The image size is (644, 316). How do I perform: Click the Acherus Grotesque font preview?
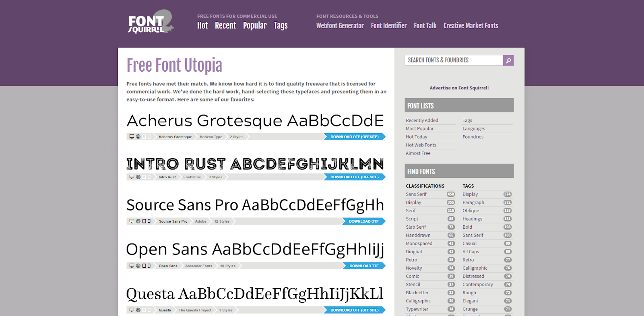coord(255,121)
